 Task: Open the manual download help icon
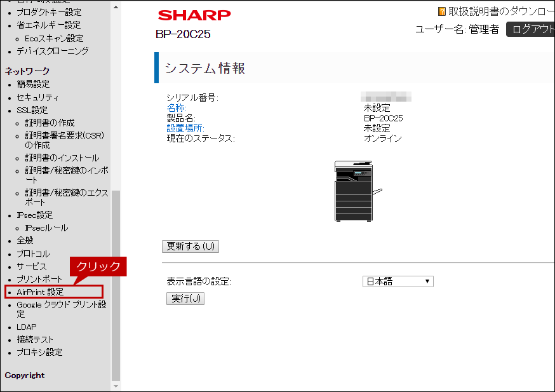click(x=441, y=11)
